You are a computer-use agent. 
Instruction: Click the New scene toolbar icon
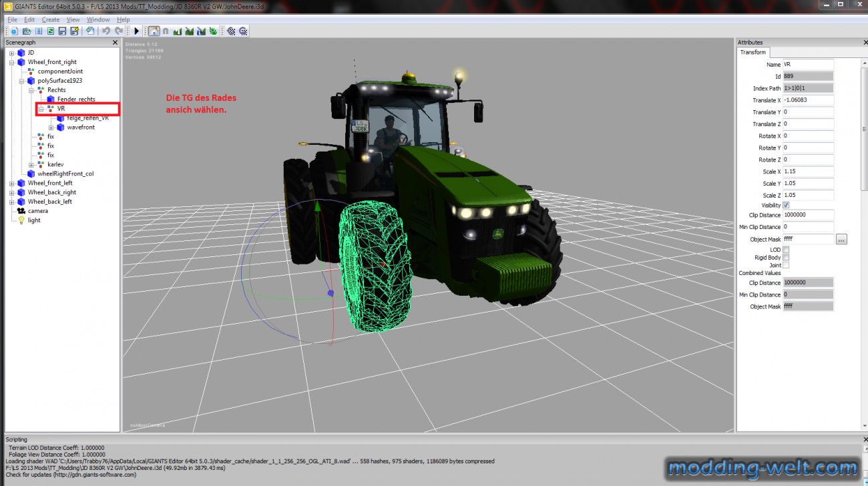point(14,31)
